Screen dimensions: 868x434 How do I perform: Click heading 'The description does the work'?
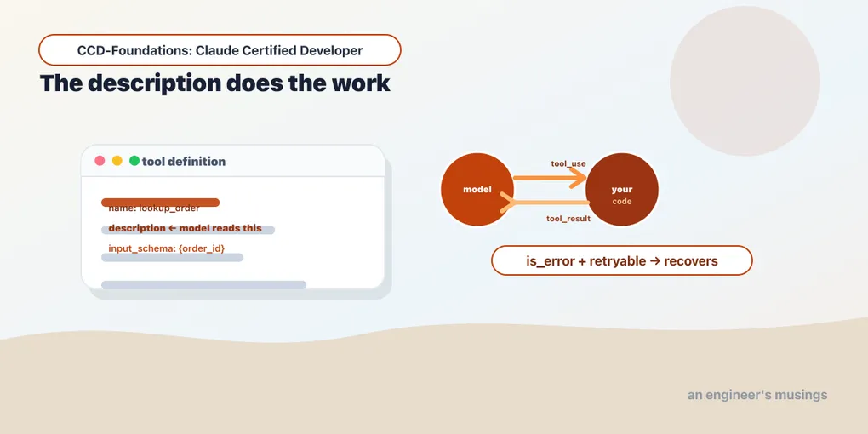click(x=215, y=83)
